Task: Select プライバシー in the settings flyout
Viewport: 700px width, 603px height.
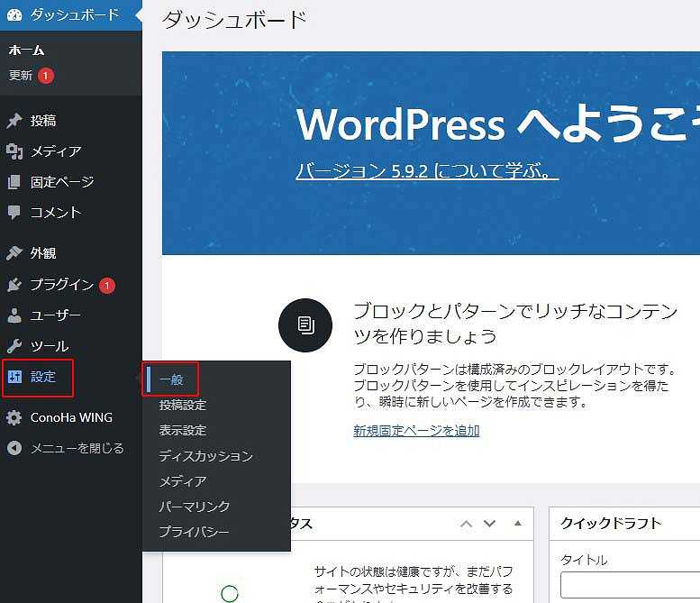Action: click(x=195, y=532)
